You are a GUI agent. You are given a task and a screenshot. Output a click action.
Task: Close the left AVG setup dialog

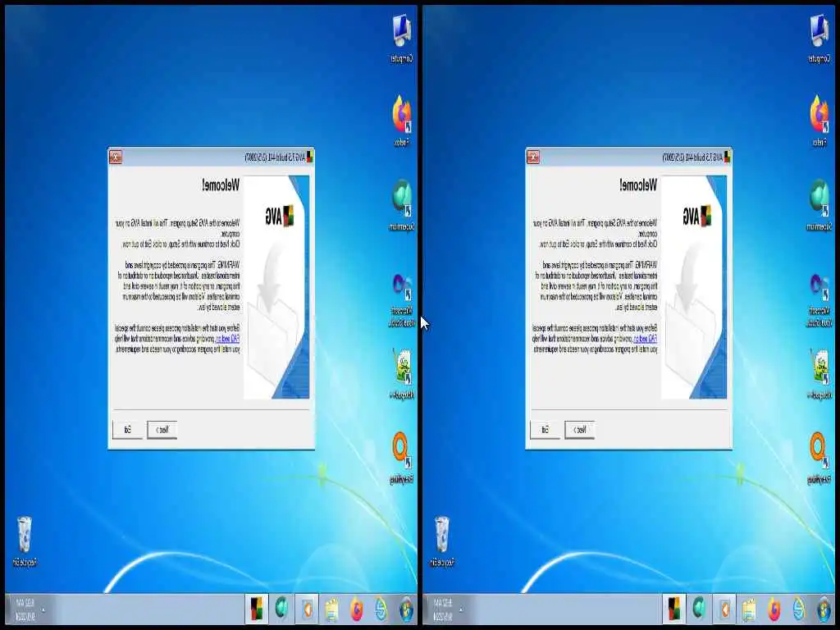(115, 157)
